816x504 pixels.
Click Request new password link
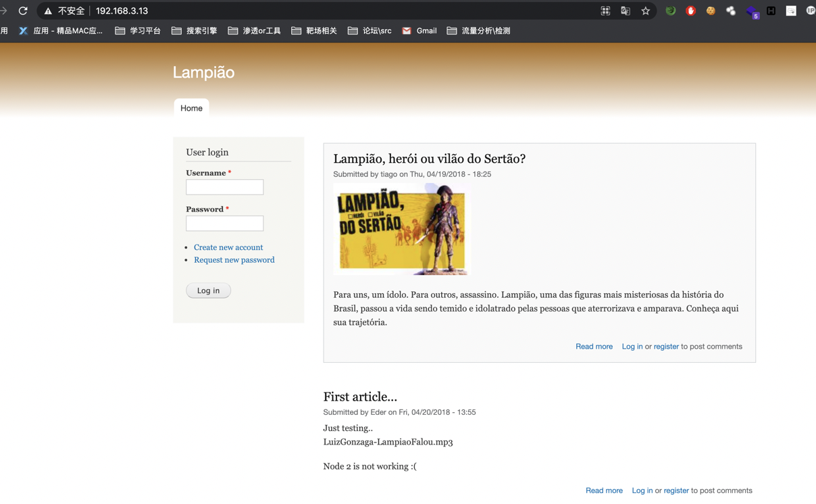pos(234,259)
